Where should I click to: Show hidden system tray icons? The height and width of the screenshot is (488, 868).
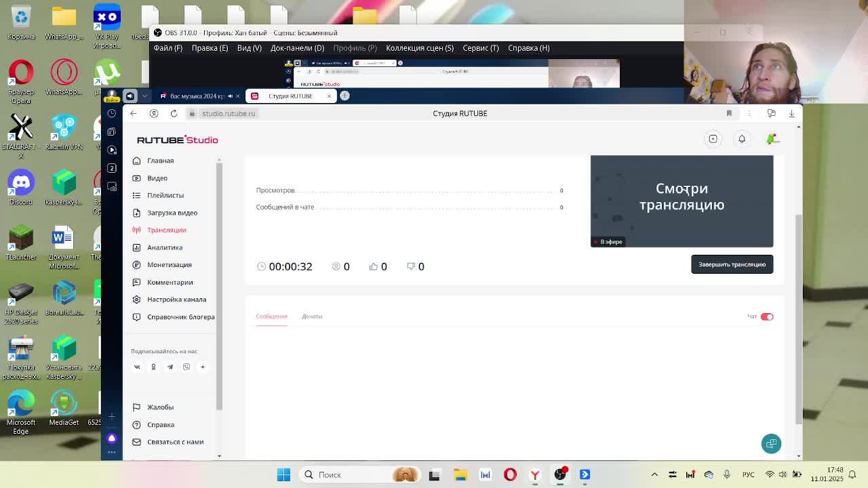pos(654,475)
